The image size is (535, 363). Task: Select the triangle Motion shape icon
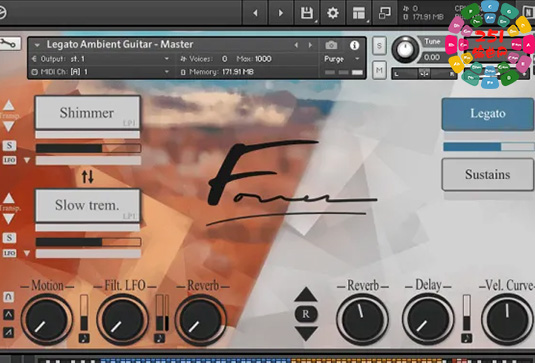pos(9,314)
